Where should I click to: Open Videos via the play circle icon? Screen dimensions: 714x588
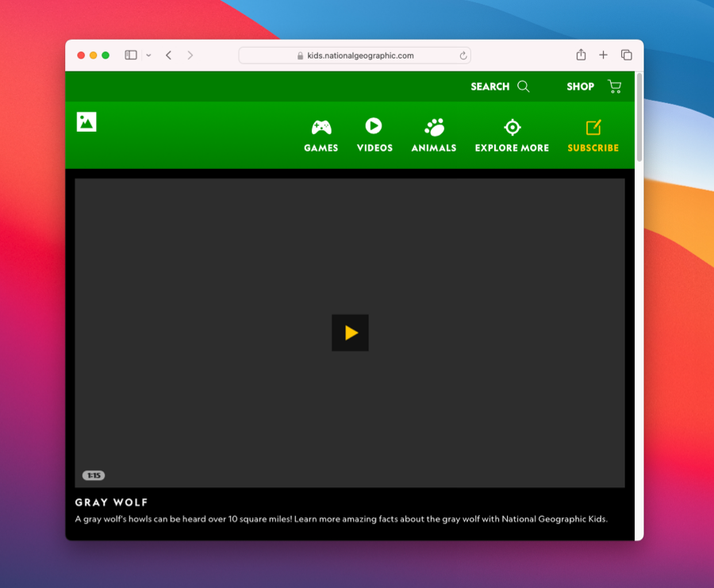tap(374, 125)
